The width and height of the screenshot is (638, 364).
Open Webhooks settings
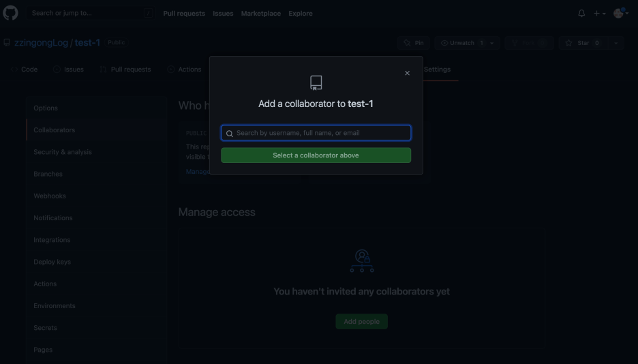96,196
